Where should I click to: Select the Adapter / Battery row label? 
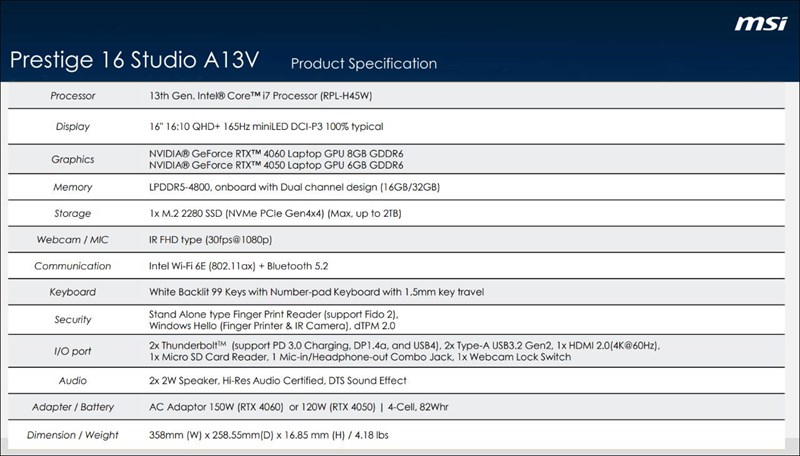tap(72, 409)
